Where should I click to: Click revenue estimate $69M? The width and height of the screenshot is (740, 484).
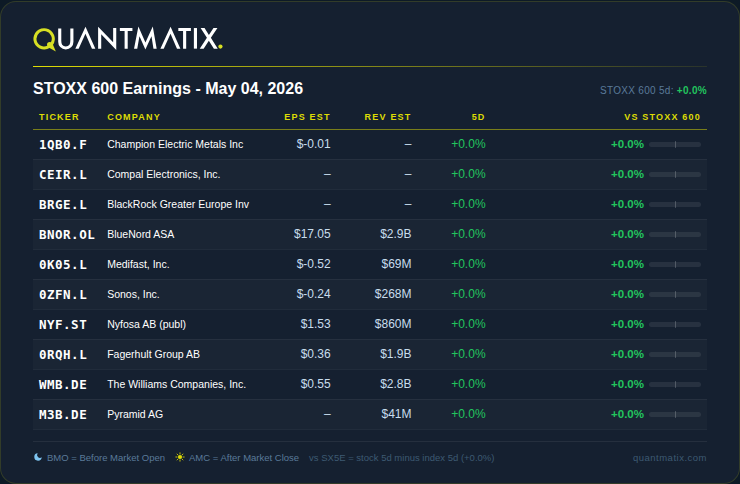(396, 264)
